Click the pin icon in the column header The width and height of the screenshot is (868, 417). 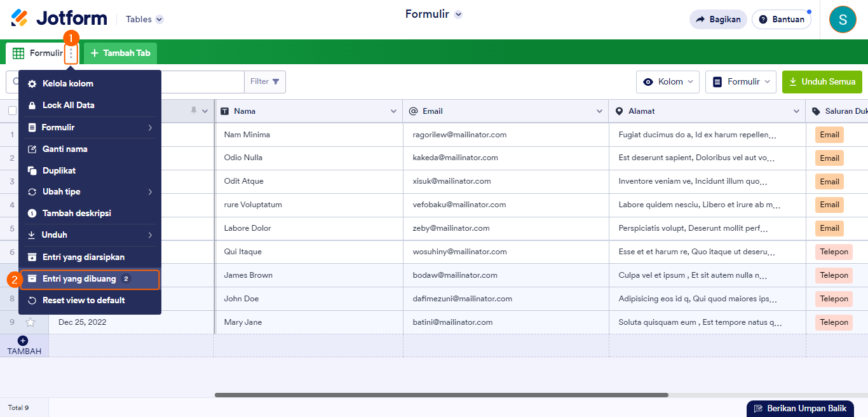coord(194,111)
